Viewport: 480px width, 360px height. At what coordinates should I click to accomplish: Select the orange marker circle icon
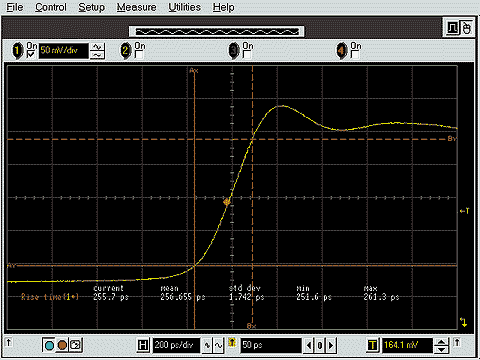pyautogui.click(x=62, y=345)
